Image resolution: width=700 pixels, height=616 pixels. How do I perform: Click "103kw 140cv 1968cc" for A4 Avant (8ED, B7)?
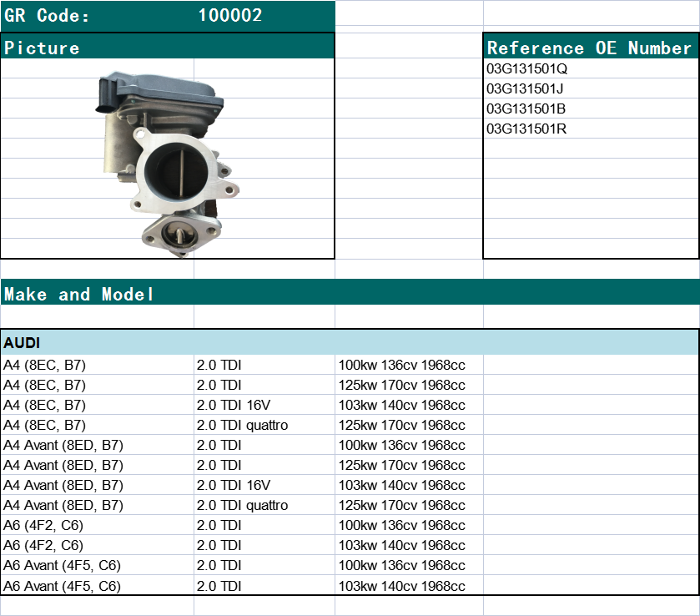(x=402, y=485)
